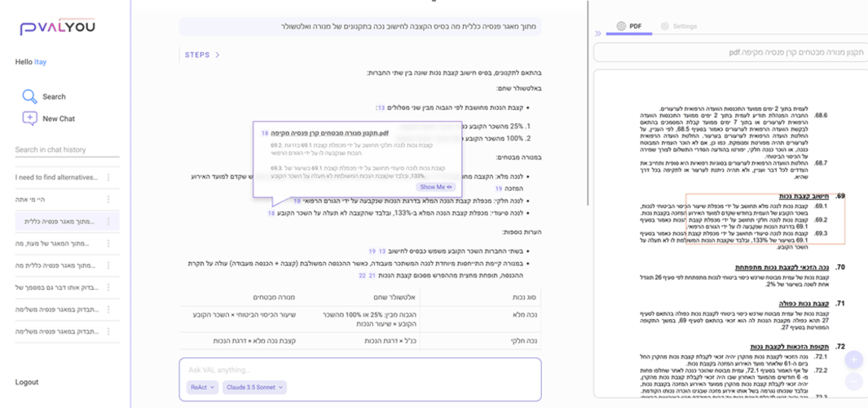Click the Search magnifier icon
The height and width of the screenshot is (408, 868).
tap(30, 96)
